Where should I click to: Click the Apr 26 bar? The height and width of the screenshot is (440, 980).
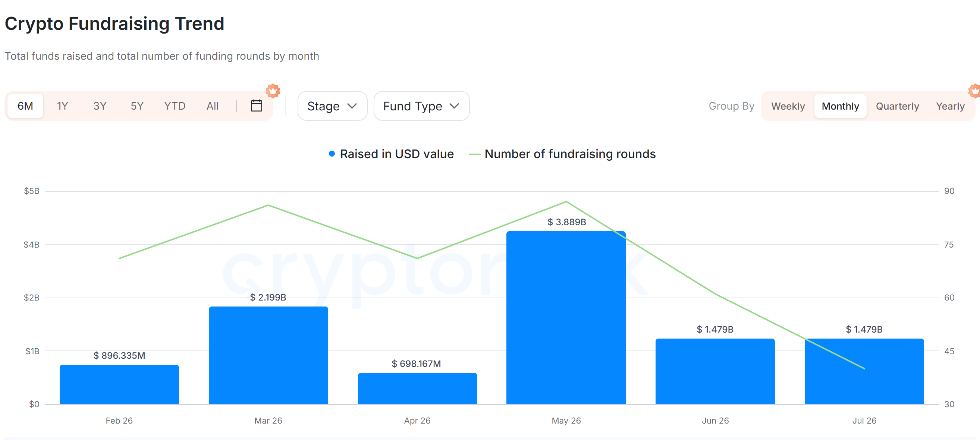417,388
